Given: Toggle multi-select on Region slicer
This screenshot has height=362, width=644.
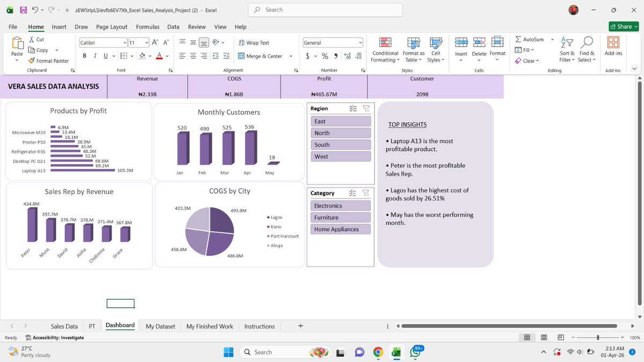Looking at the screenshot, I should coord(353,108).
